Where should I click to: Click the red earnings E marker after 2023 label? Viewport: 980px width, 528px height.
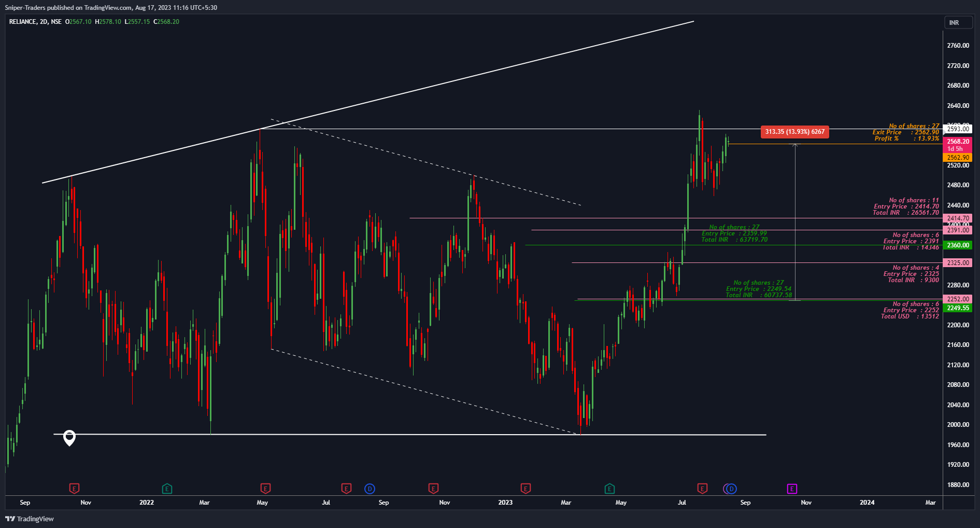[x=525, y=489]
